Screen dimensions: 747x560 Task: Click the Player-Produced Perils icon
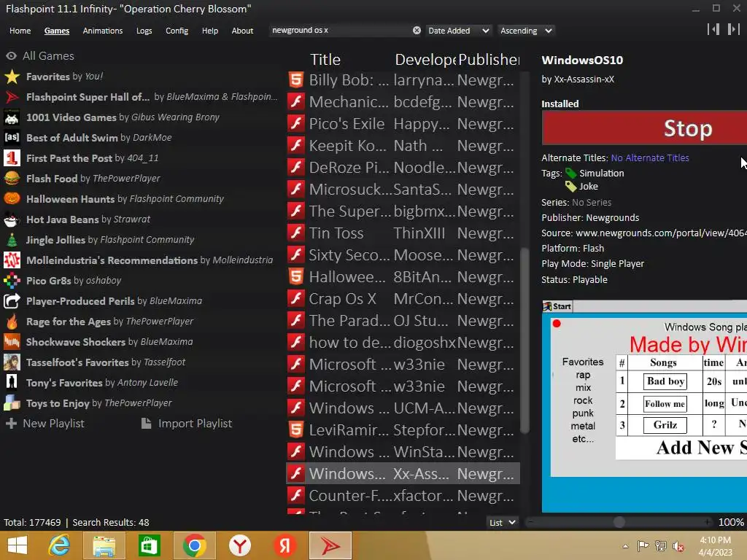[12, 301]
